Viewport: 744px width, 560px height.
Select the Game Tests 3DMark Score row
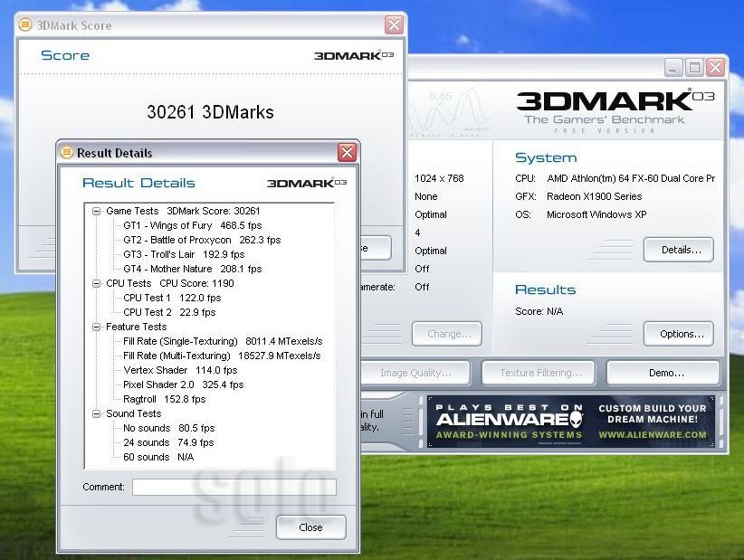coord(183,211)
